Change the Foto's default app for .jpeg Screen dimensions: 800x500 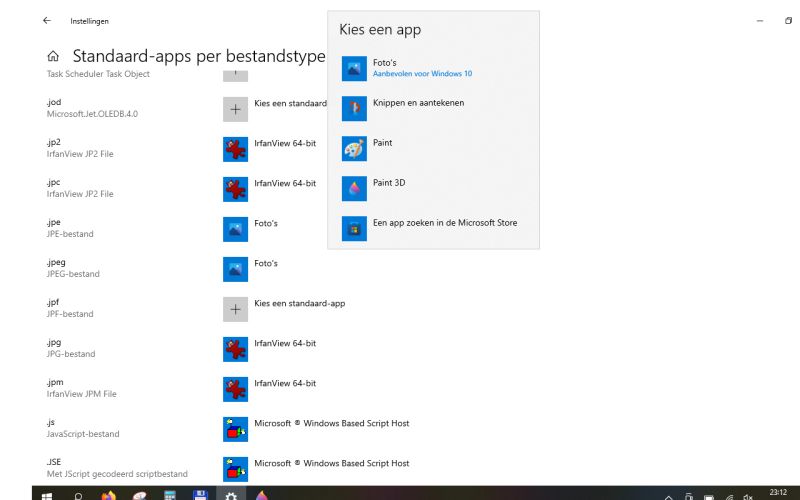251,269
